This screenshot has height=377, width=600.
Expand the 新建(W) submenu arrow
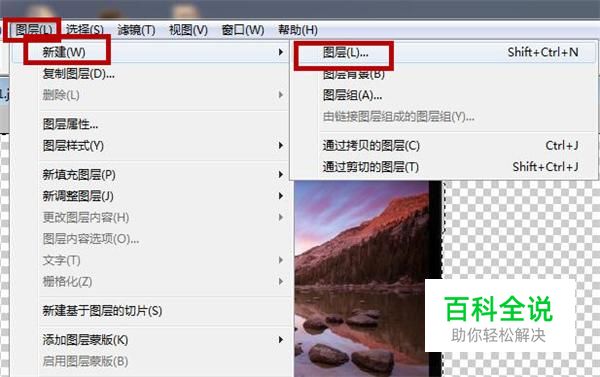tap(281, 52)
